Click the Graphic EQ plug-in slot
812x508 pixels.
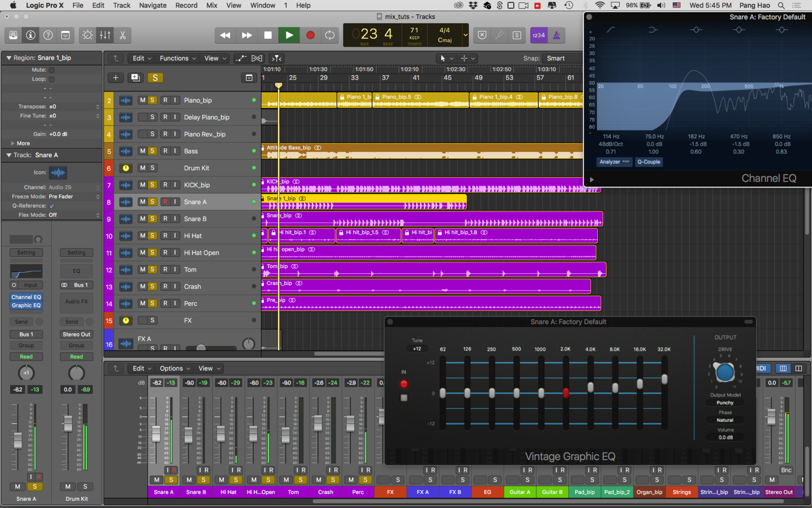click(26, 305)
